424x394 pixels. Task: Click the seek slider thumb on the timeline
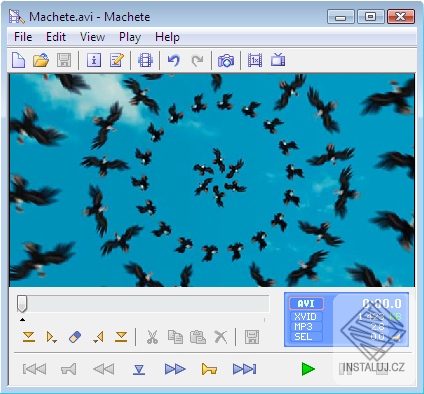(x=22, y=303)
